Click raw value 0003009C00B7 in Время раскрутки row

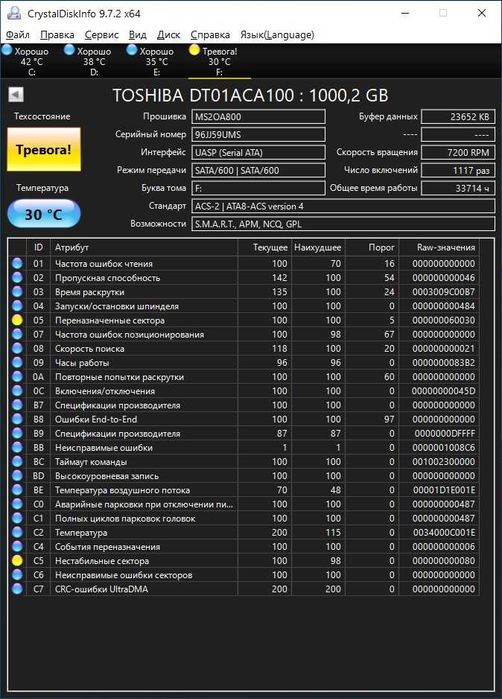444,292
